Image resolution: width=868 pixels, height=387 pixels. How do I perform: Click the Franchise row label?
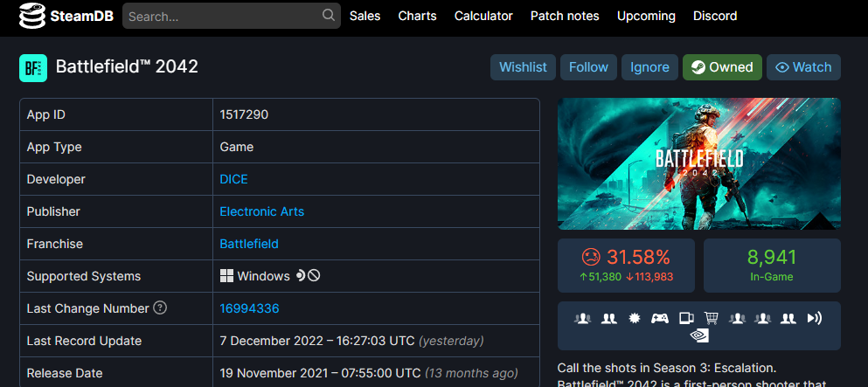click(x=55, y=244)
